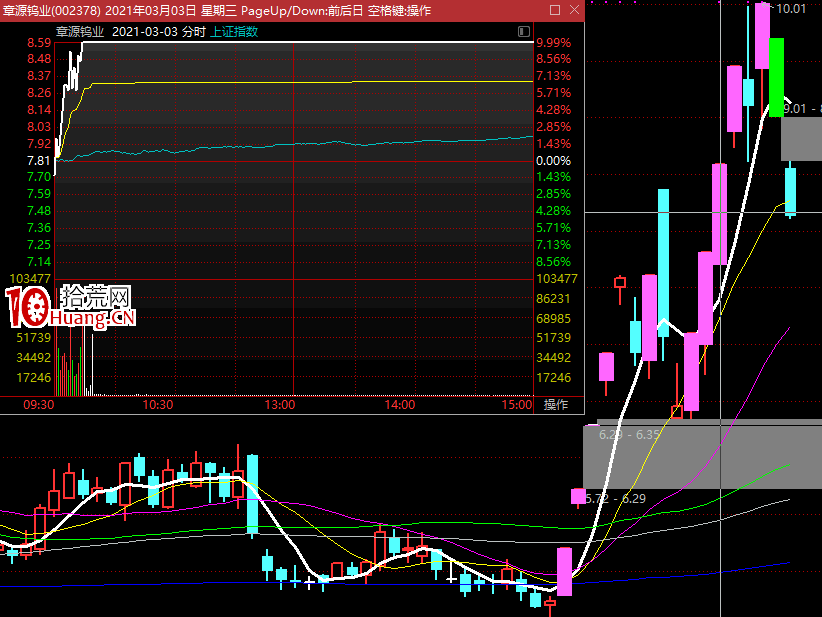Image resolution: width=822 pixels, height=617 pixels.
Task: Click the bright green candlestick near the top
Action: (776, 75)
